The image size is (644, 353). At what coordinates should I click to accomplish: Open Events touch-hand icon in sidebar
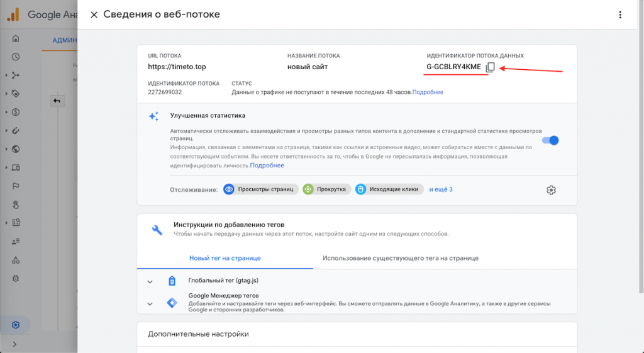click(x=16, y=205)
